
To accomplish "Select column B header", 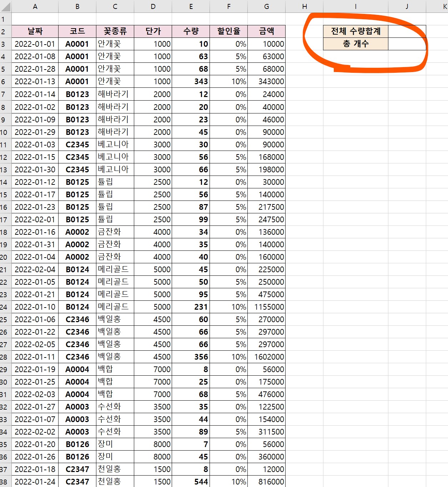I will [77, 6].
